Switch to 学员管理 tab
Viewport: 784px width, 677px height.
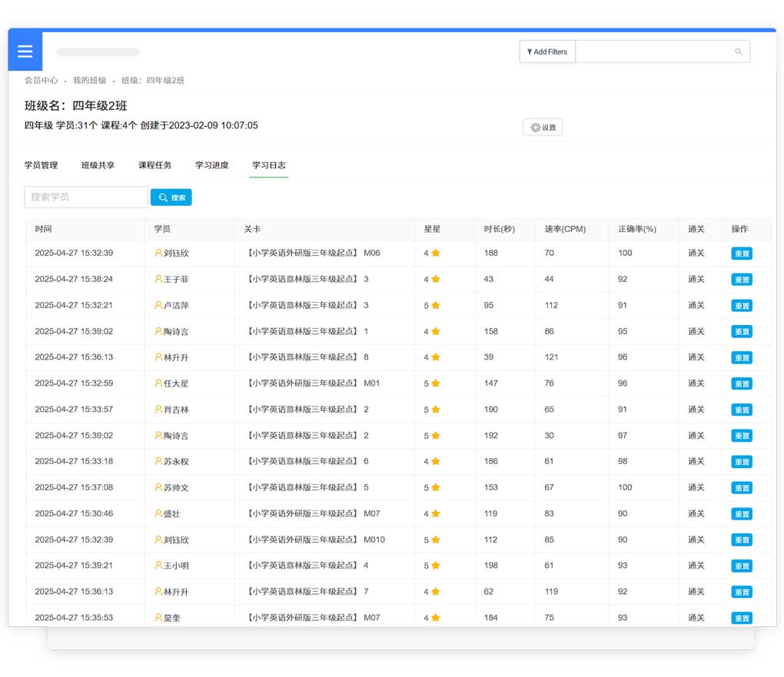41,165
